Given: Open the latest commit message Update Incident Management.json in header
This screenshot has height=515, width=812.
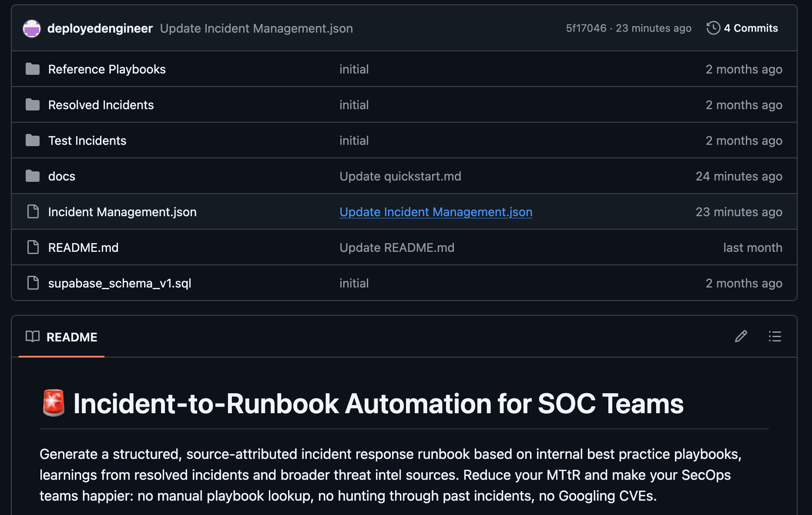Looking at the screenshot, I should click(x=256, y=28).
